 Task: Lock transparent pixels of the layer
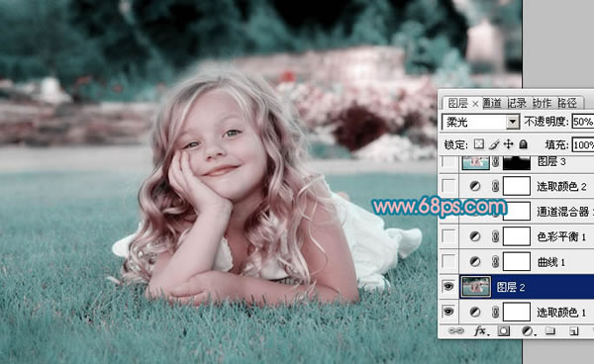coord(479,144)
